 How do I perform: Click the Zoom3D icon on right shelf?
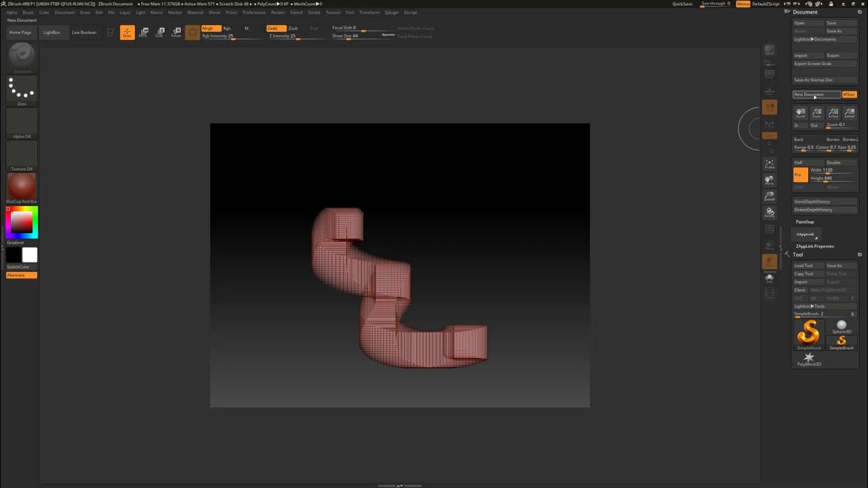point(770,197)
